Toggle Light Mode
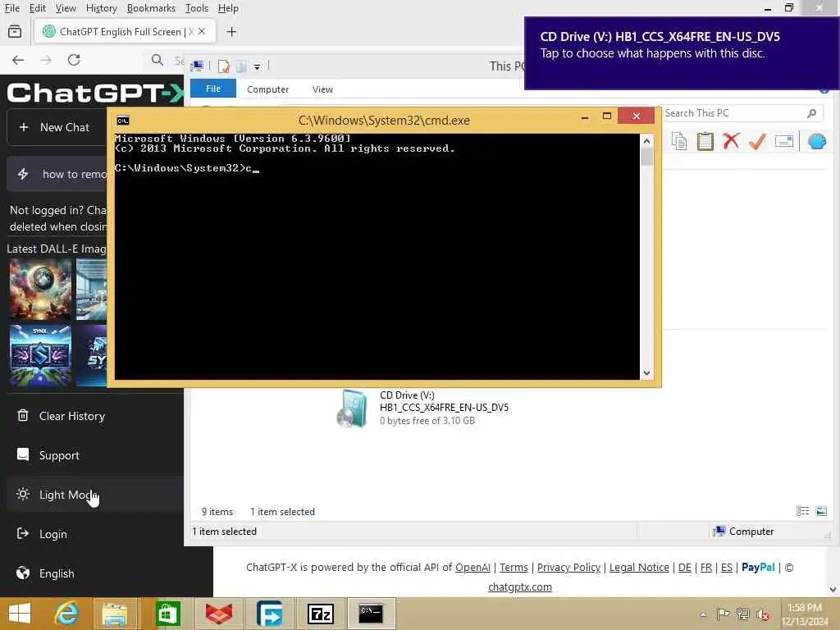Viewport: 840px width, 630px height. pyautogui.click(x=67, y=495)
